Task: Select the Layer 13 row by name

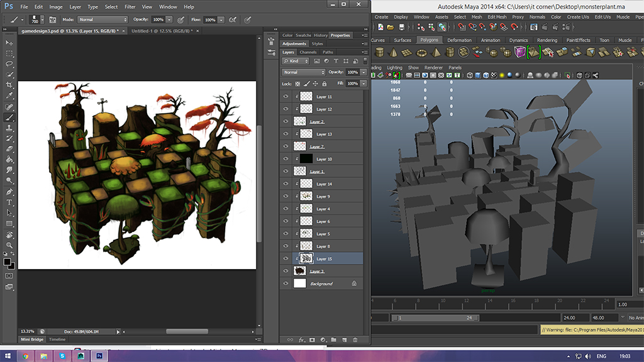Action: coord(324,134)
